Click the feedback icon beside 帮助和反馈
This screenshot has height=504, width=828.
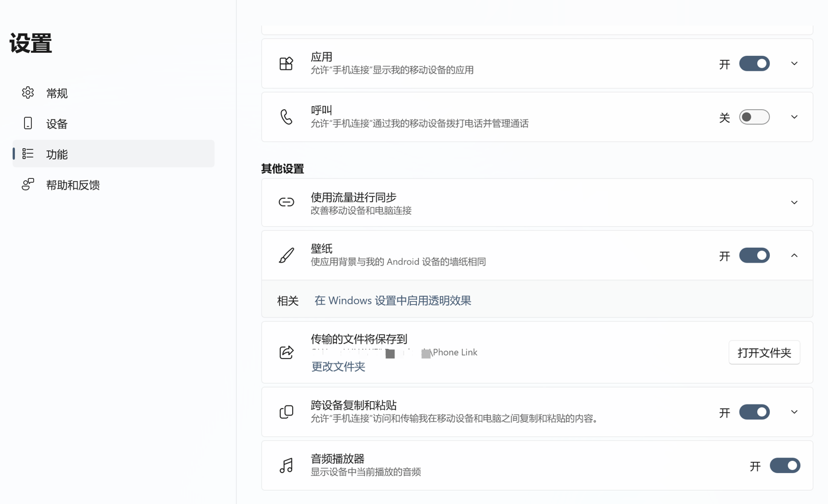click(28, 184)
